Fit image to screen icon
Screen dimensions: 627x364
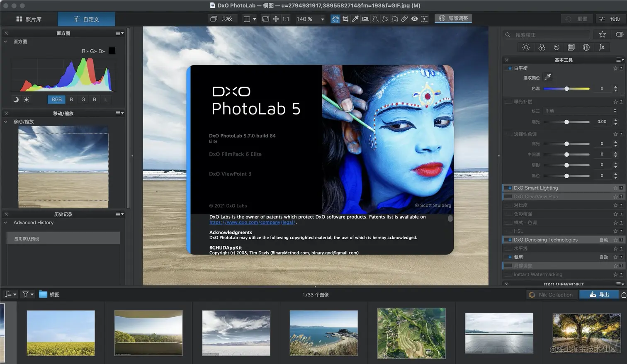(265, 19)
